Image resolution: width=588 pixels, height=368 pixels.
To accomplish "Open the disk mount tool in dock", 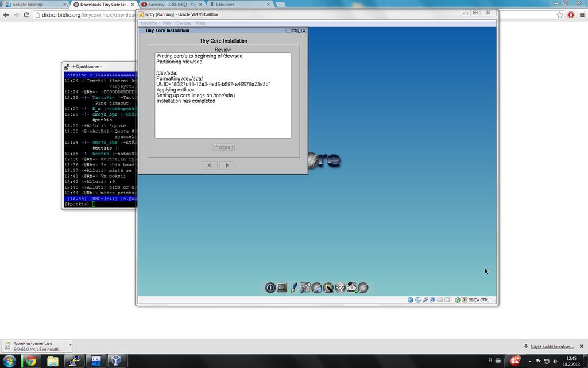I will (352, 287).
